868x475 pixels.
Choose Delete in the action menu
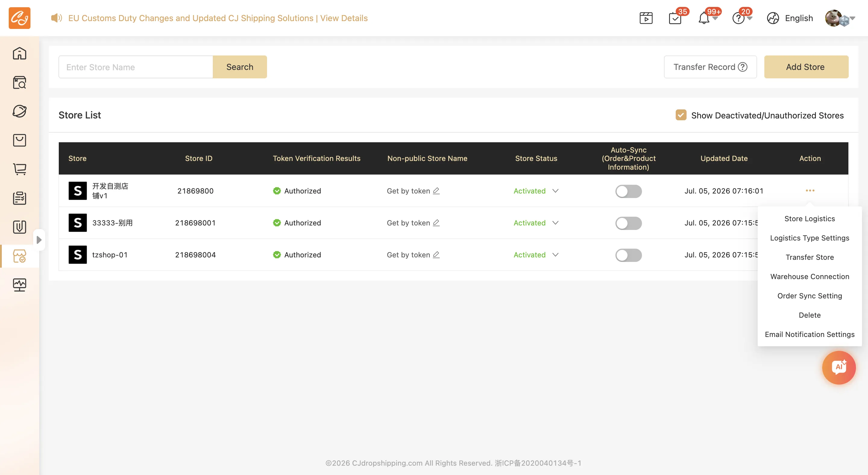(x=810, y=315)
